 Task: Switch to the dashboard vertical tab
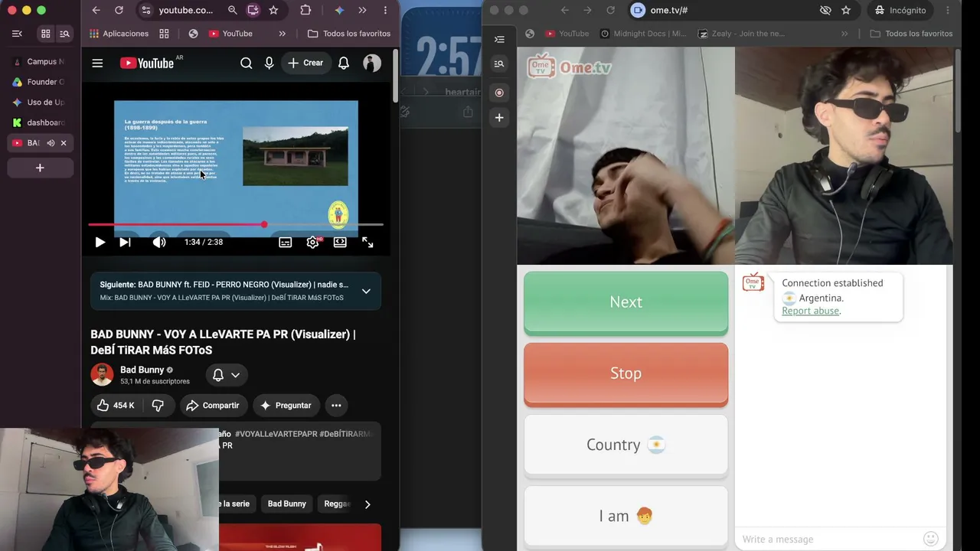click(x=41, y=122)
